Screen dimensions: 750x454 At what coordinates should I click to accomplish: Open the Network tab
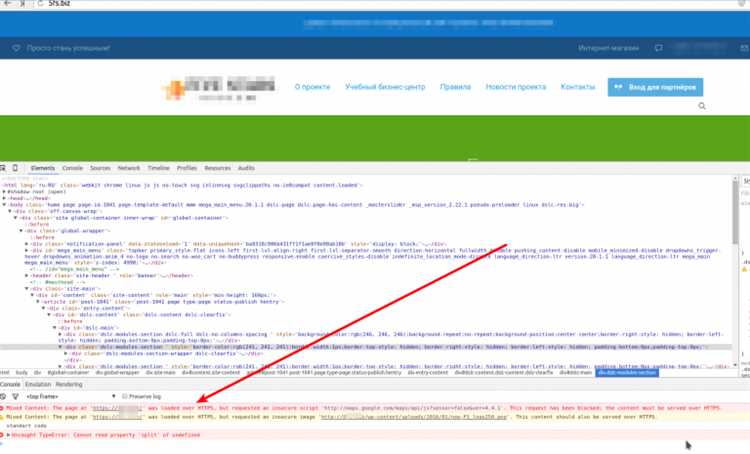[x=129, y=168]
